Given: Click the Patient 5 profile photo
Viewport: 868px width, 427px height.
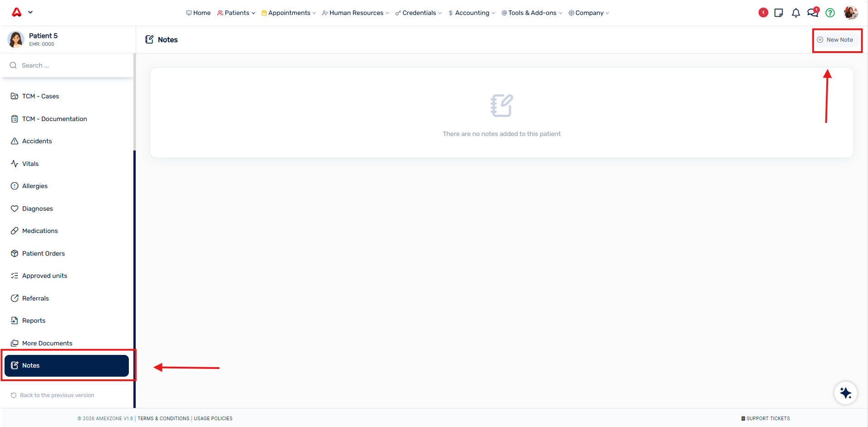Looking at the screenshot, I should [x=16, y=39].
